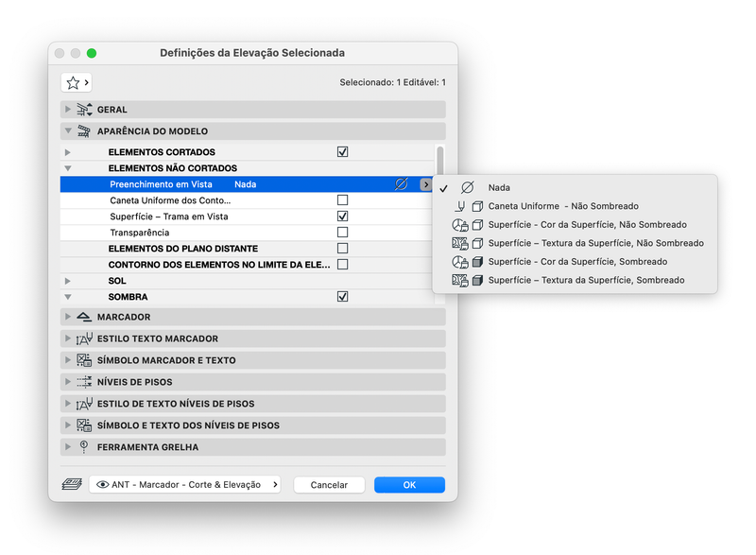Viewport: 756px width, 555px height.
Task: Choose Superfície – Textura da Superfície, Sombreado
Action: click(x=575, y=280)
